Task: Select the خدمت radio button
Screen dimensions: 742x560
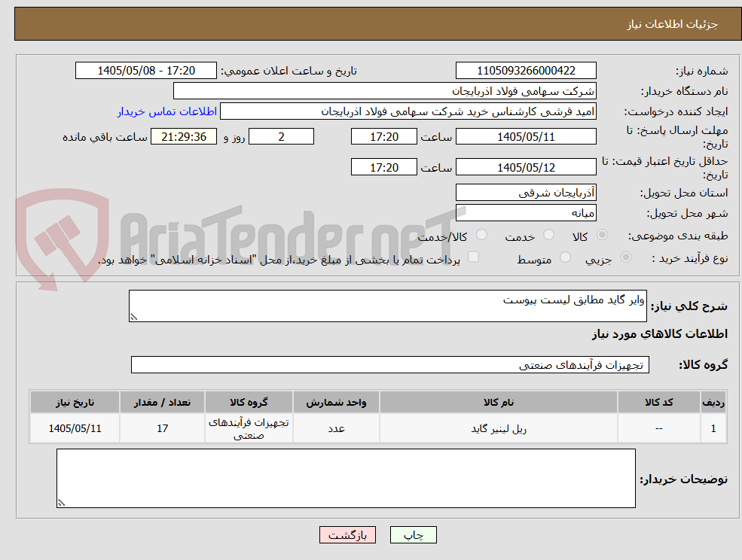Action: [548, 235]
